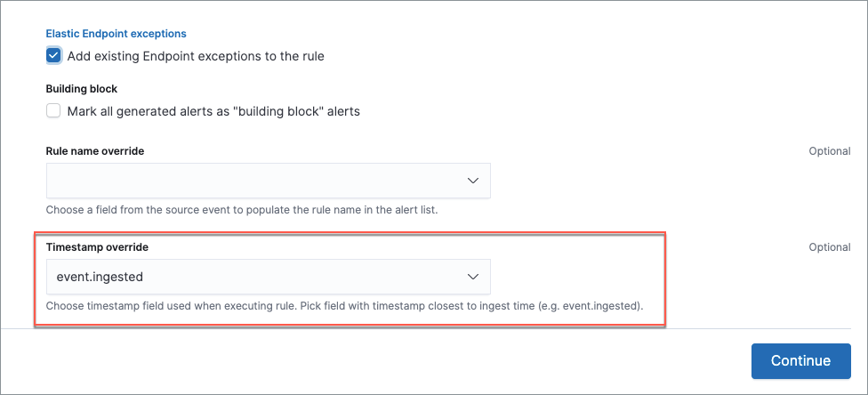Click the Timestamp override field label
Screen dimensions: 868x395
[98, 246]
